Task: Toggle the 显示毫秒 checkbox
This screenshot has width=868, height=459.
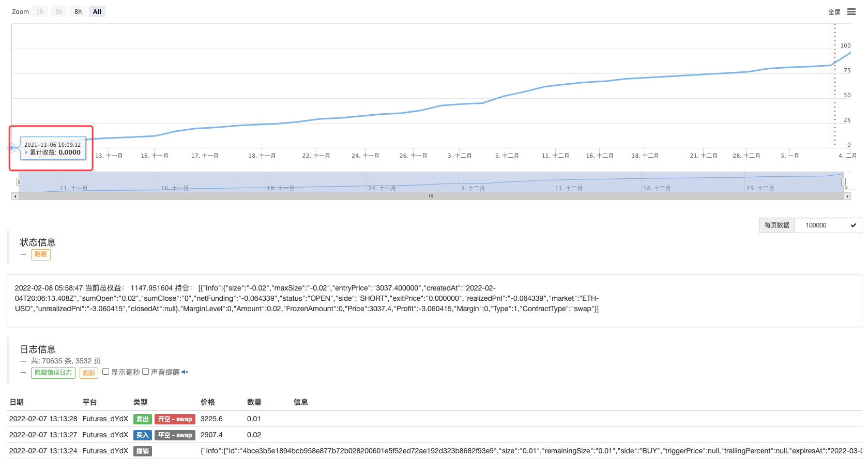Action: [105, 372]
